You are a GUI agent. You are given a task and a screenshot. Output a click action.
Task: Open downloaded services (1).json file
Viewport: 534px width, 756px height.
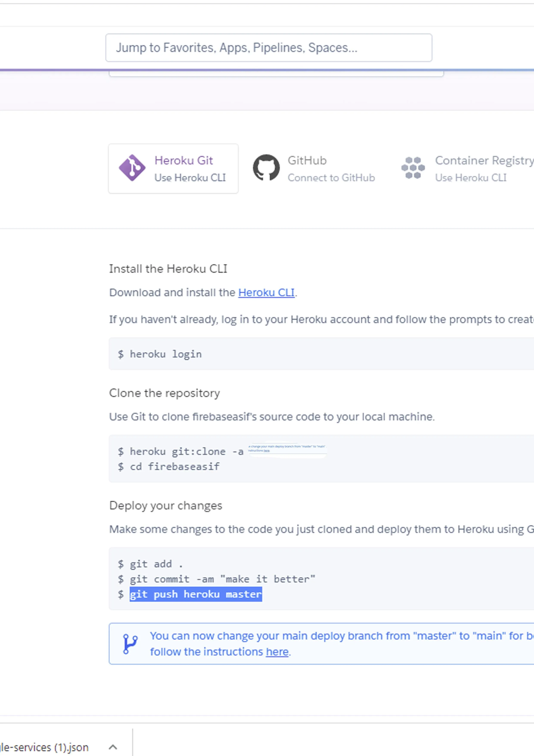click(x=44, y=747)
